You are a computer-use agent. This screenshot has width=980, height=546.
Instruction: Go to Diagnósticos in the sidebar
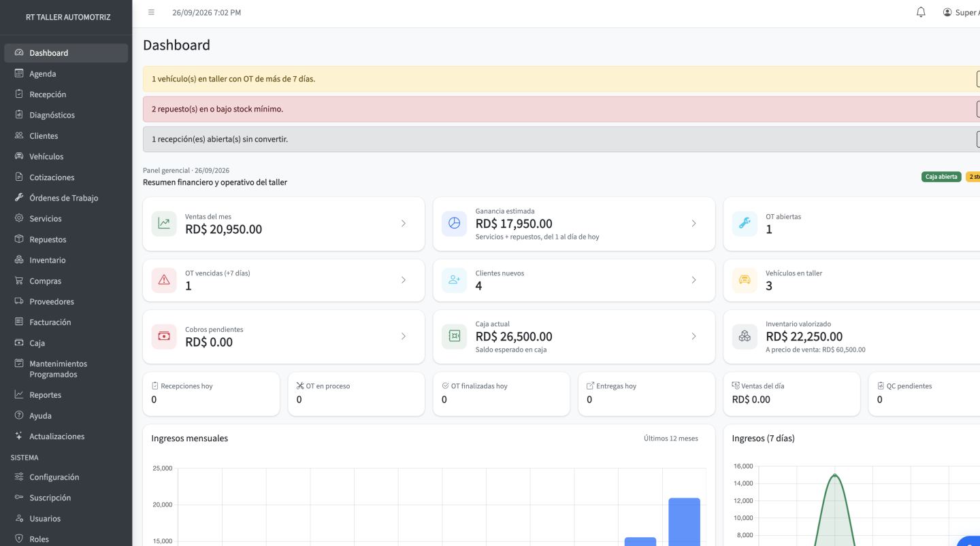coord(66,115)
